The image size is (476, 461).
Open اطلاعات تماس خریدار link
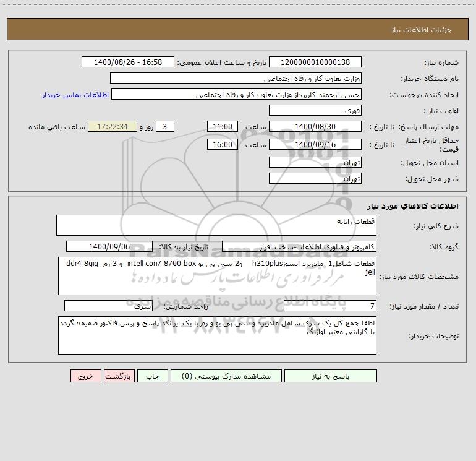coord(75,95)
